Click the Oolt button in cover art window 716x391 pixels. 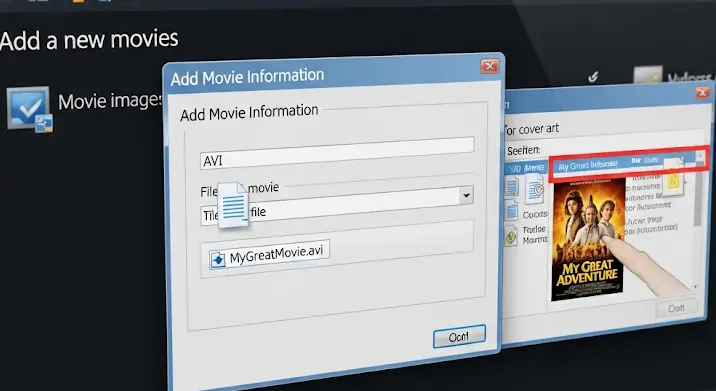676,308
